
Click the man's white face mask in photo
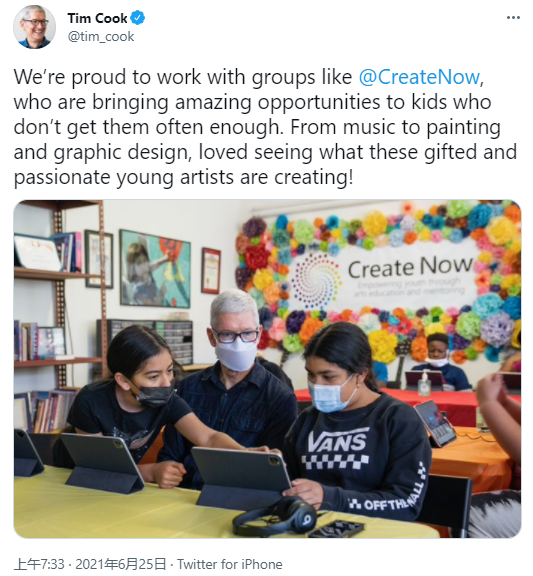pos(236,354)
